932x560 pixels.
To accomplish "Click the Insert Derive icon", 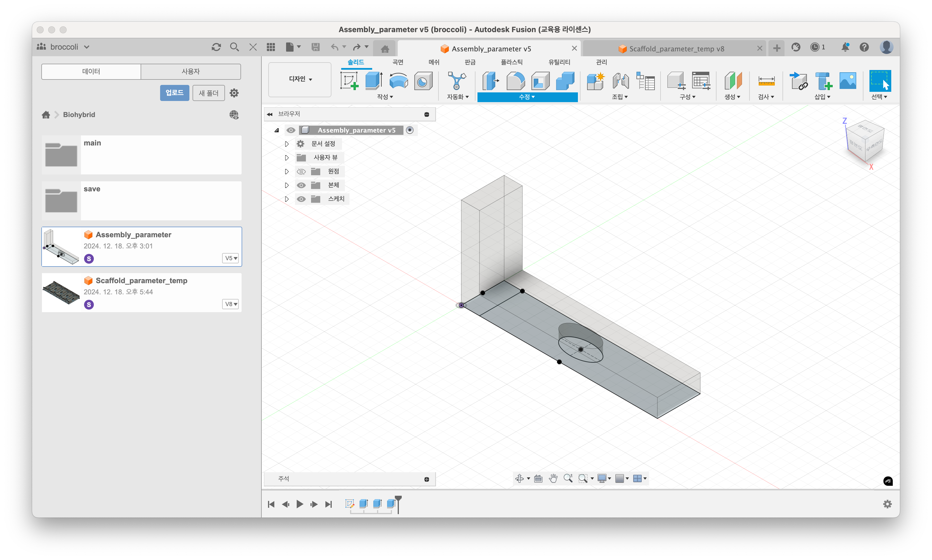I will pyautogui.click(x=798, y=81).
